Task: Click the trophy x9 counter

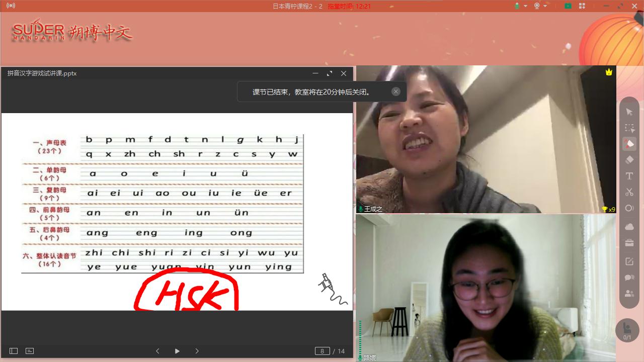Action: [608, 209]
